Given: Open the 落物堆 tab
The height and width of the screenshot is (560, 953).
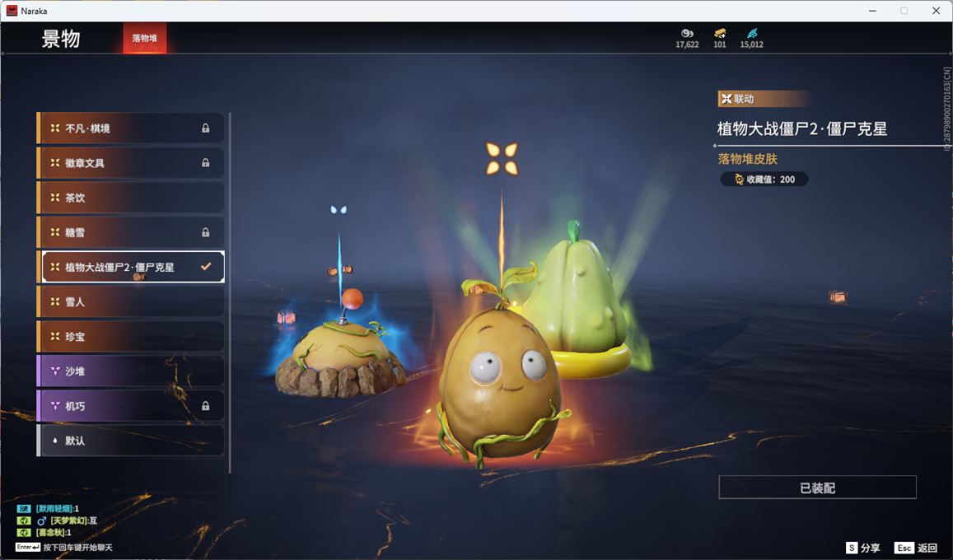Looking at the screenshot, I should tap(145, 38).
